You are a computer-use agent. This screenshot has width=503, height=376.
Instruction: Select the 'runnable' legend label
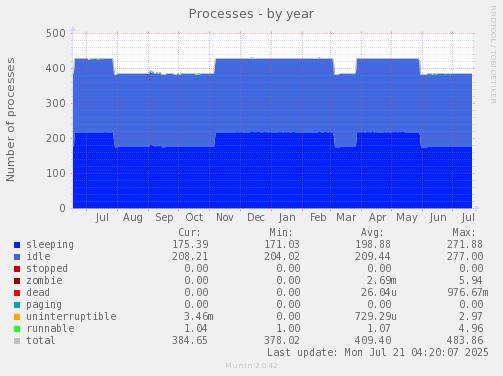click(x=50, y=328)
